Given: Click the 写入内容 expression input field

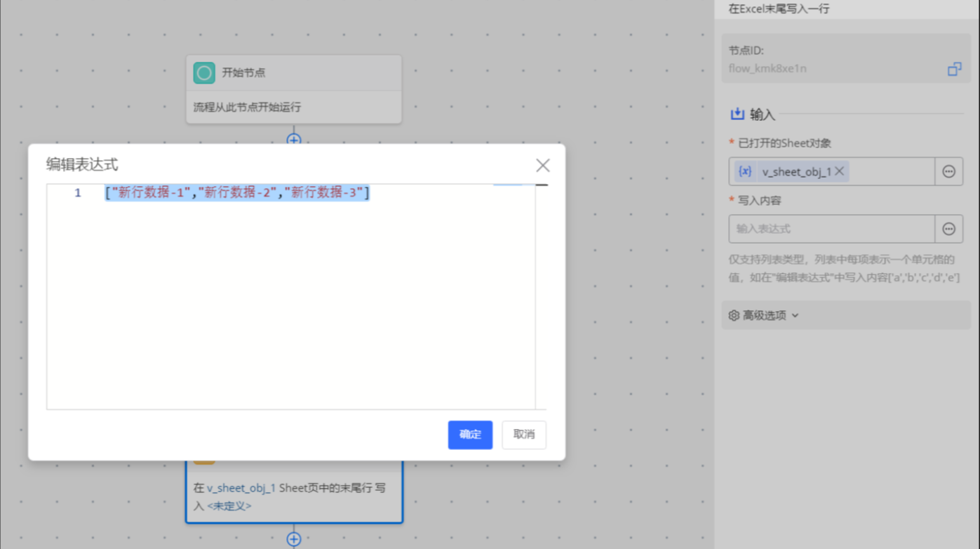Looking at the screenshot, I should [x=832, y=229].
